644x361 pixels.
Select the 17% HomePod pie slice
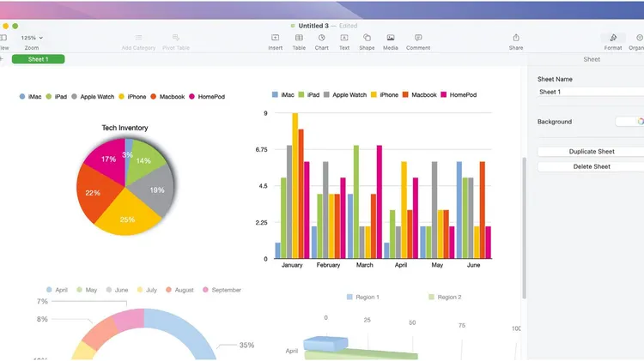108,159
